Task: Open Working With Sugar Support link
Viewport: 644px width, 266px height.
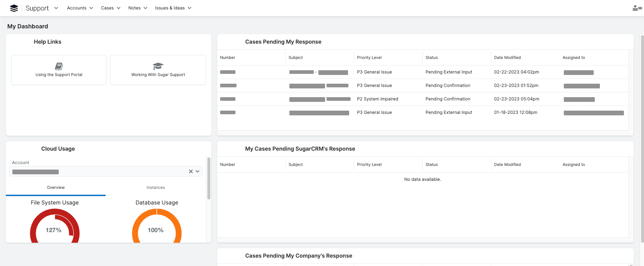Action: point(158,70)
